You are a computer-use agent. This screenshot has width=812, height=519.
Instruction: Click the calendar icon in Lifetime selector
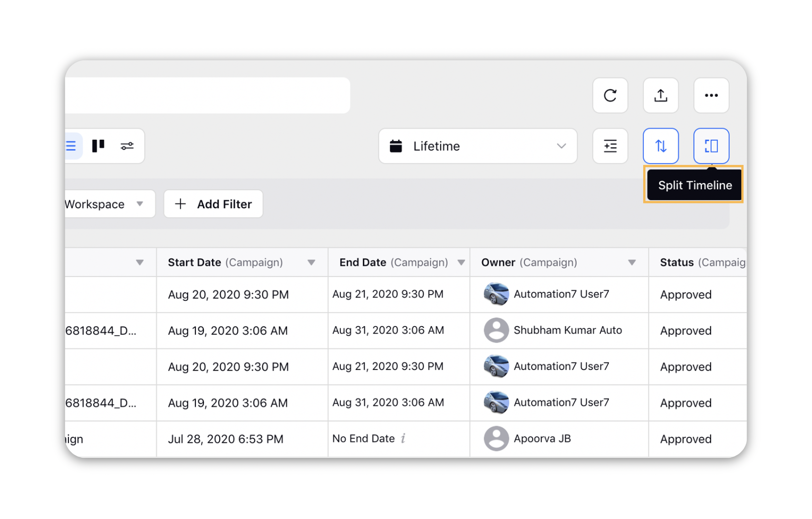396,146
